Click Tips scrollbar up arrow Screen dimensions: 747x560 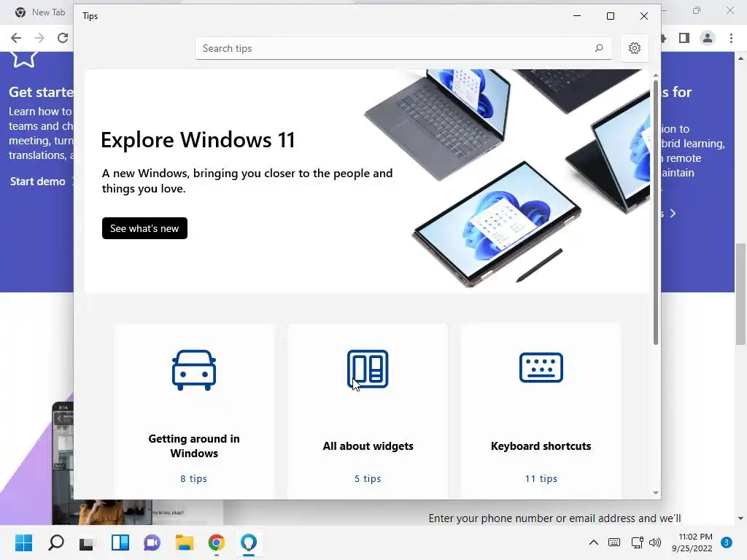(656, 76)
